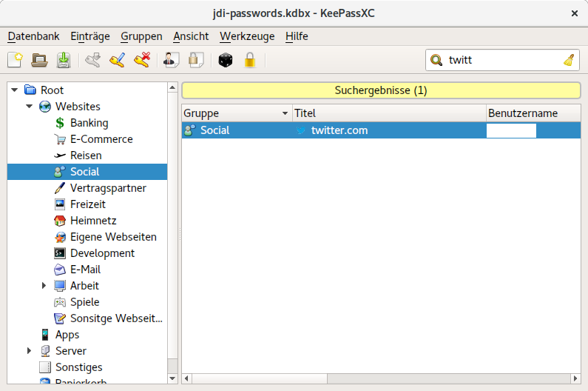Expand the Server group
This screenshot has height=391, width=588.
click(29, 351)
